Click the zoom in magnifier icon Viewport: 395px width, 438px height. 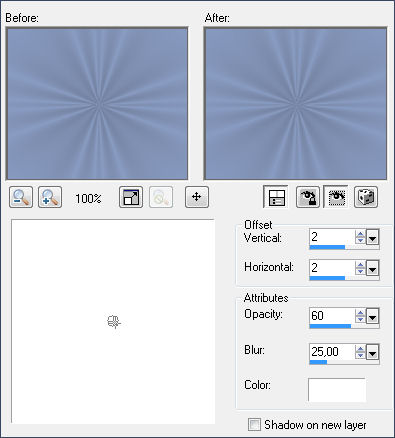point(50,197)
